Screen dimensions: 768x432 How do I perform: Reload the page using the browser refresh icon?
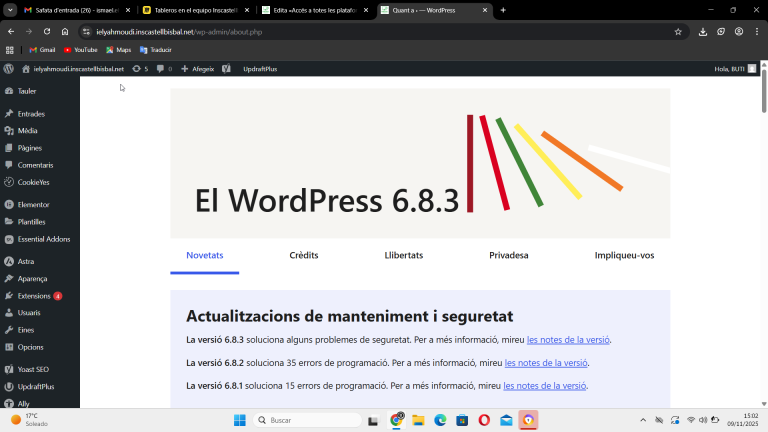click(47, 31)
